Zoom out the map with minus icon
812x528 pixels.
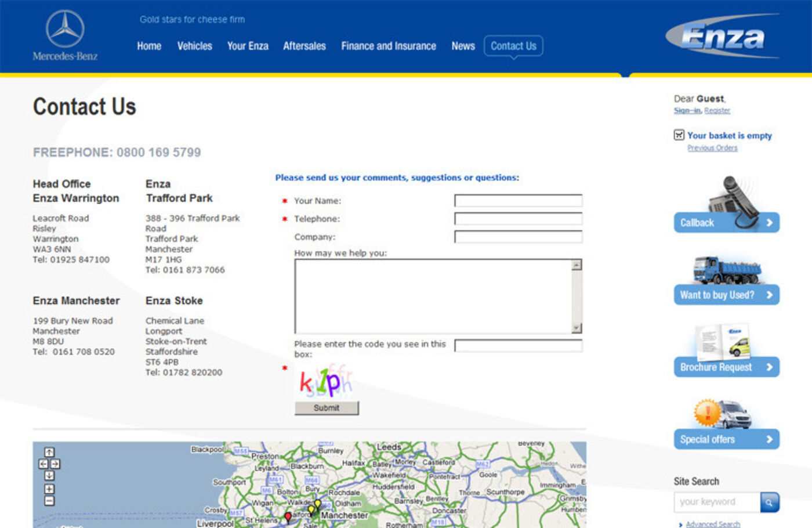[49, 501]
